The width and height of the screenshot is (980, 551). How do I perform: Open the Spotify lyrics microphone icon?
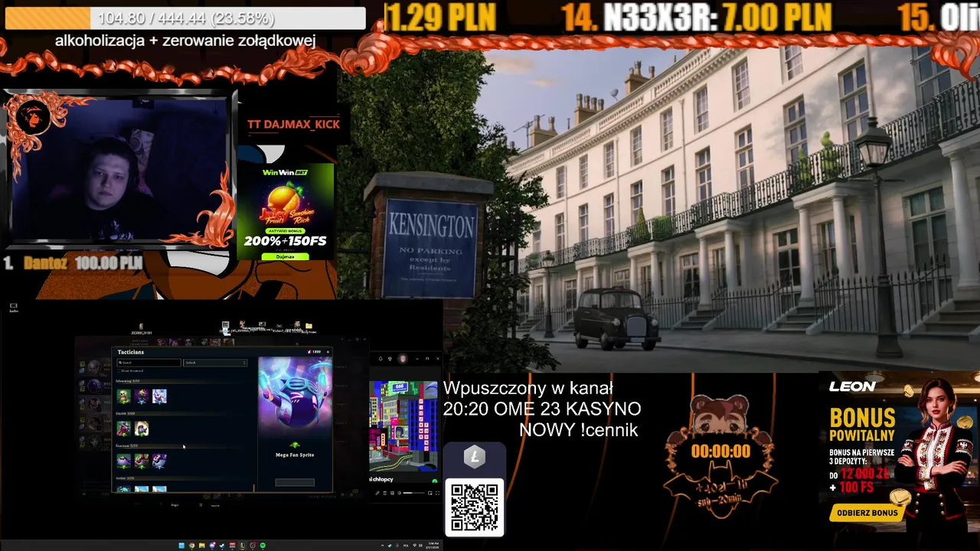(x=377, y=493)
